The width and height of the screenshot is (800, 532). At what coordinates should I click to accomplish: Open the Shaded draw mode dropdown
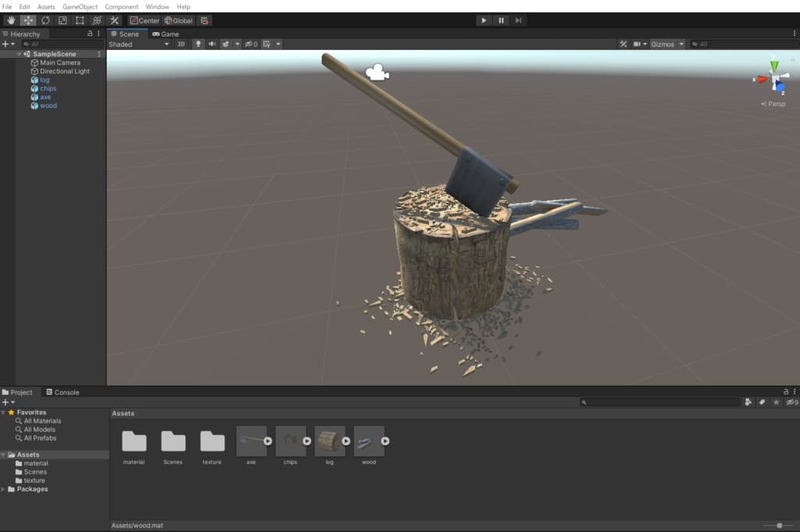(x=138, y=45)
